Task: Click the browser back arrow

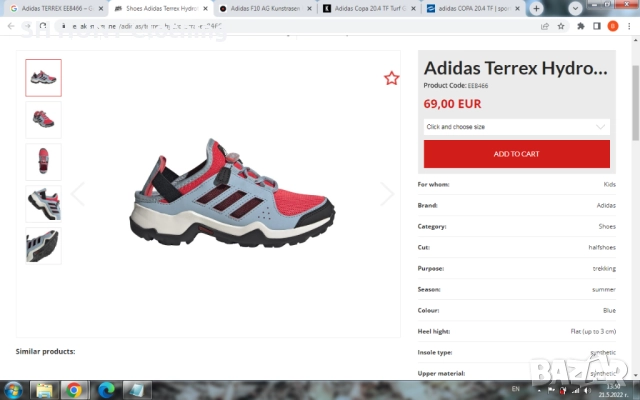Action: pyautogui.click(x=11, y=26)
